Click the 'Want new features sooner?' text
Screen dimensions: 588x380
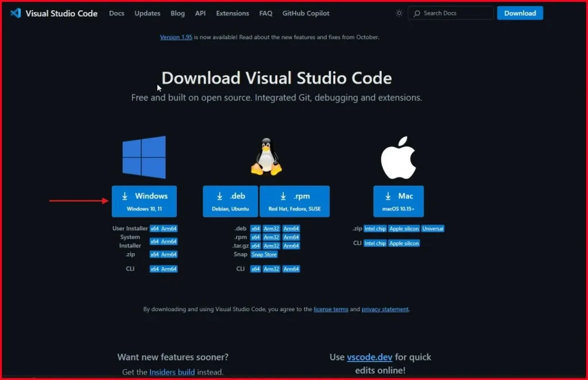coord(173,357)
